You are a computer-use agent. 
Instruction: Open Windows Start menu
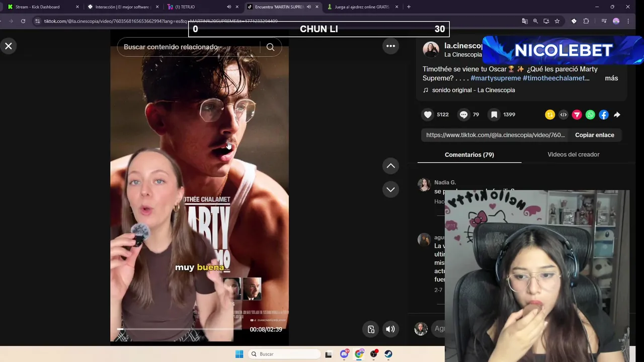(x=239, y=354)
